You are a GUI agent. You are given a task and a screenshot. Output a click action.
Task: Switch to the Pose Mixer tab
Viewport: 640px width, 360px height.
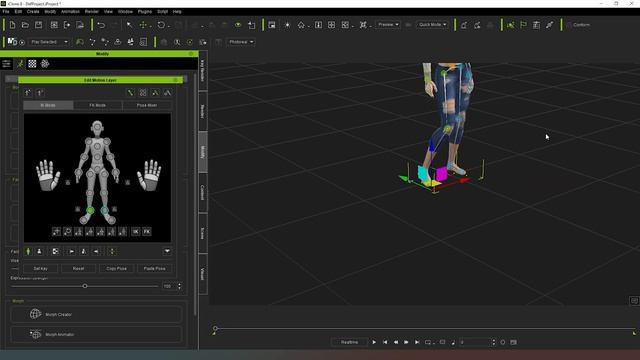tap(147, 105)
